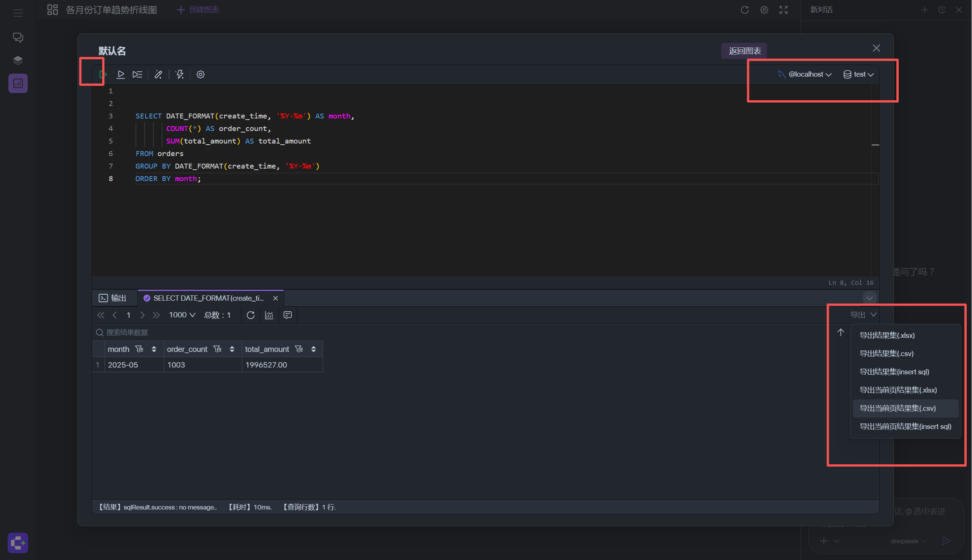Click the hamburger menu in left sidebar

(18, 13)
